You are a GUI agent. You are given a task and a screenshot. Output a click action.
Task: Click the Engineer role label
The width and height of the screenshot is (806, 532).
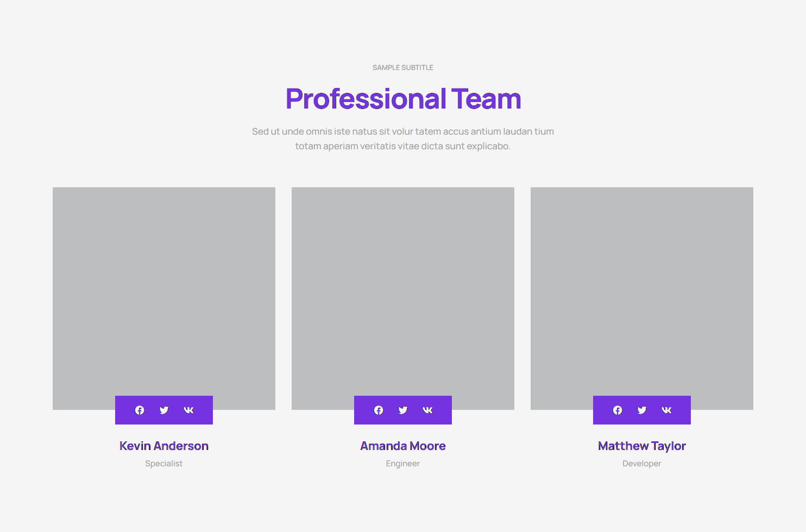coord(403,464)
